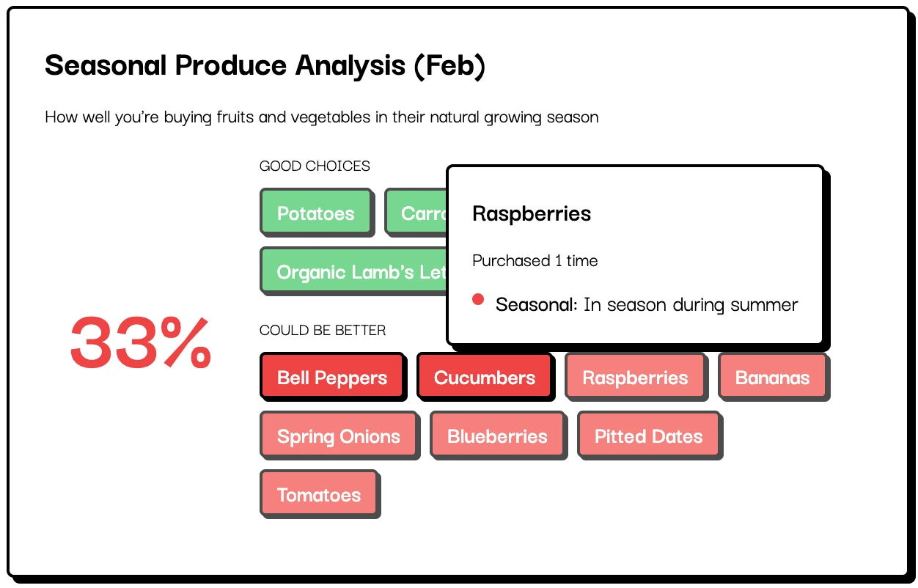Click the GOOD CHOICES section label
Viewport: 918px width, 588px height.
(x=315, y=166)
